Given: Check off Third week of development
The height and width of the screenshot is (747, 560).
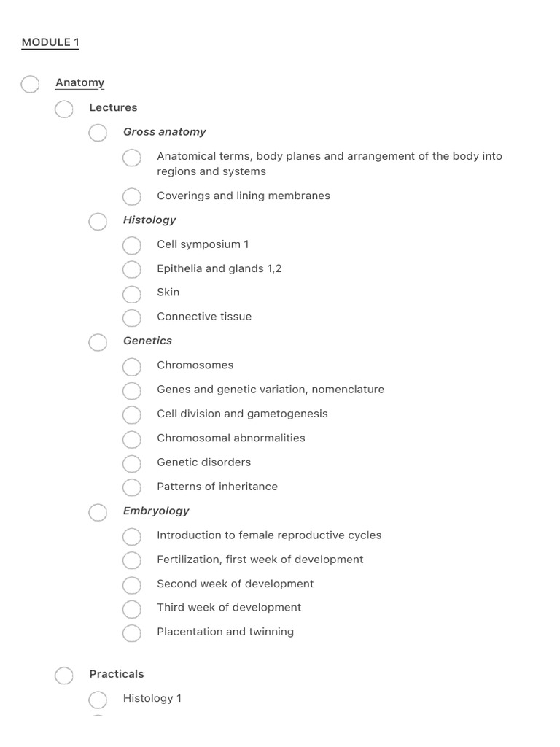Looking at the screenshot, I should click(132, 609).
